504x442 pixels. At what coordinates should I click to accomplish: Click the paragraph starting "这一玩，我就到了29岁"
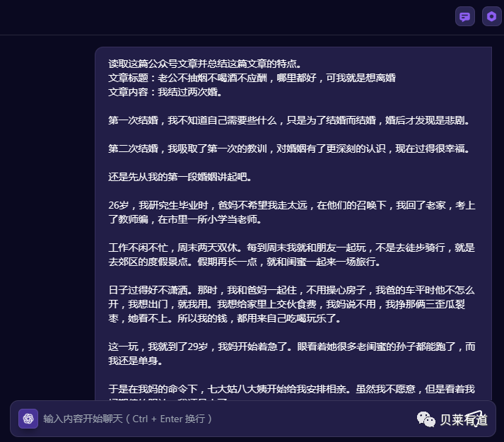click(x=292, y=354)
